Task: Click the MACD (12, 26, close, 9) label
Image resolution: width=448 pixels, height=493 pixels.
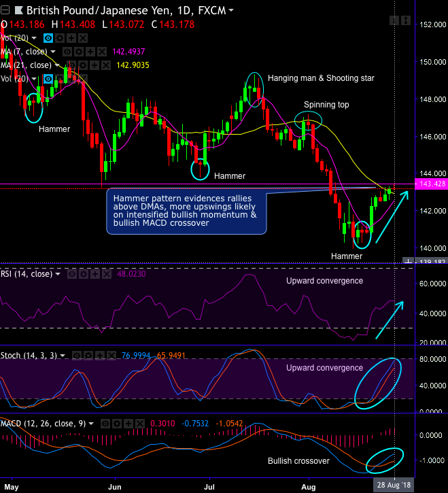Action: tap(43, 424)
